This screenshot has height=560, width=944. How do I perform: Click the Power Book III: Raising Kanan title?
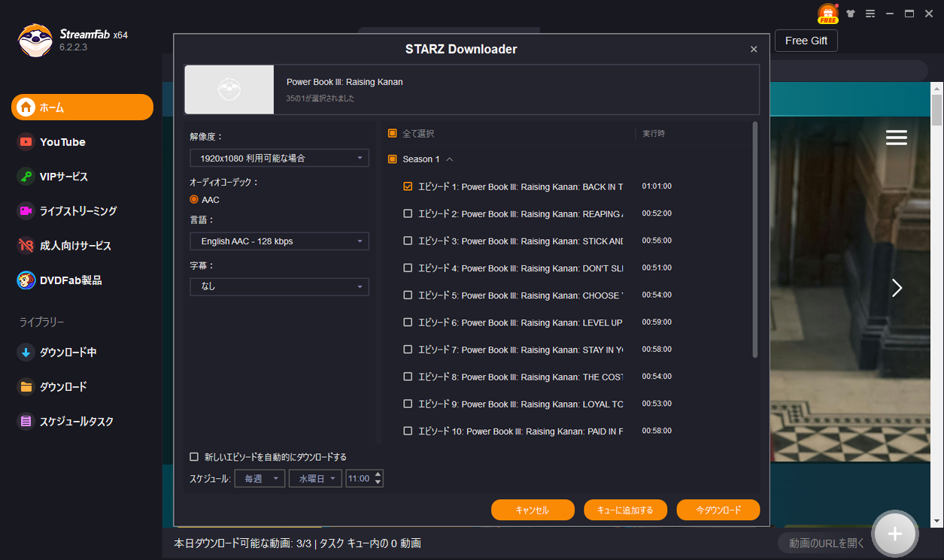click(345, 82)
